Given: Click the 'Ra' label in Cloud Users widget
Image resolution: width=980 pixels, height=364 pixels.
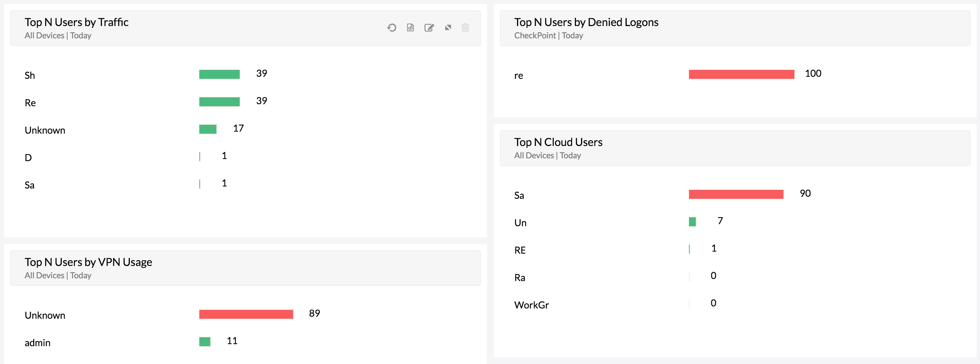Looking at the screenshot, I should click(x=520, y=278).
